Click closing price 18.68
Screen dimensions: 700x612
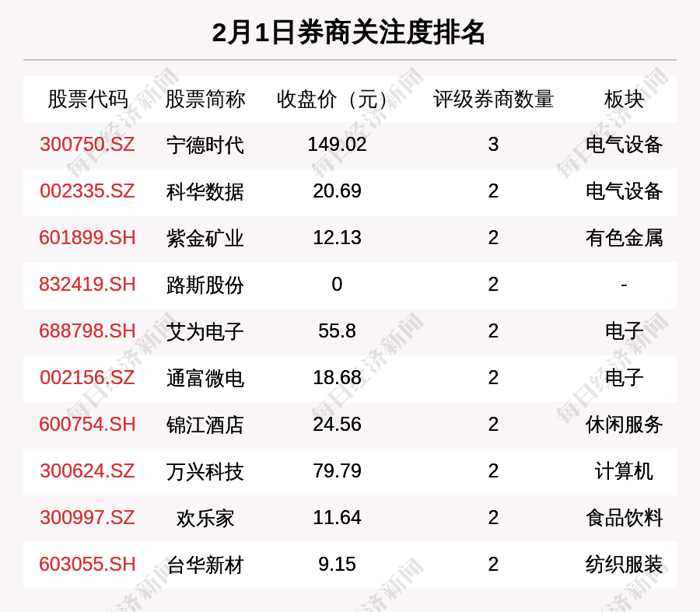pyautogui.click(x=337, y=378)
